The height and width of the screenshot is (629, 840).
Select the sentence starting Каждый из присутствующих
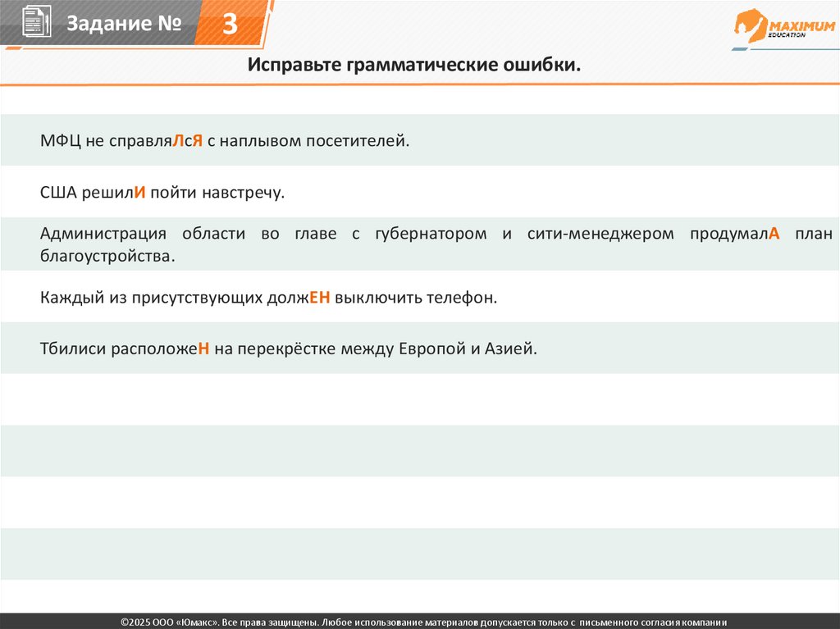(x=268, y=298)
